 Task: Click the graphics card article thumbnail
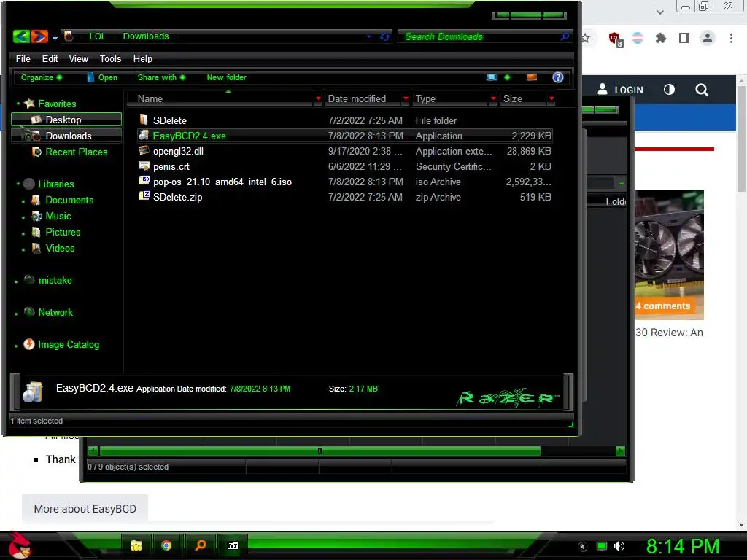(669, 254)
